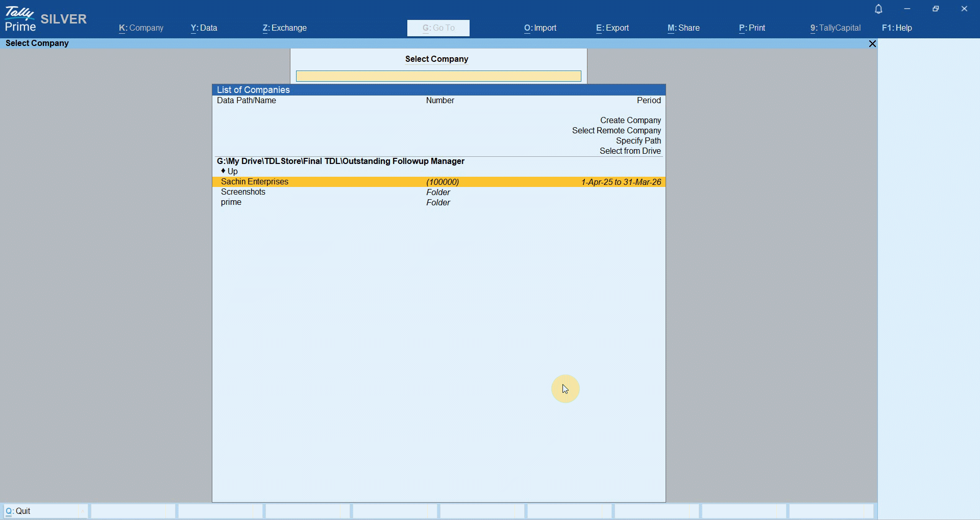Open the O: Import menu
The height and width of the screenshot is (520, 980).
[x=540, y=28]
